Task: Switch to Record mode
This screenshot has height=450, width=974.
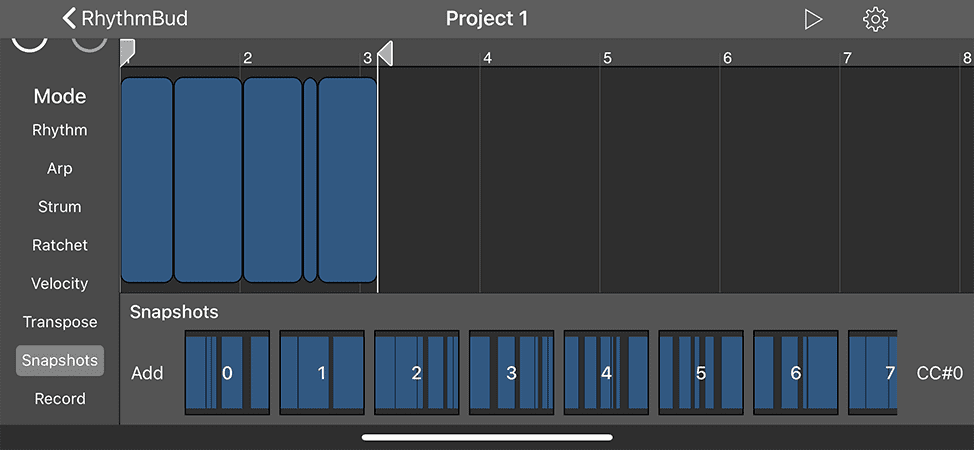Action: point(60,399)
